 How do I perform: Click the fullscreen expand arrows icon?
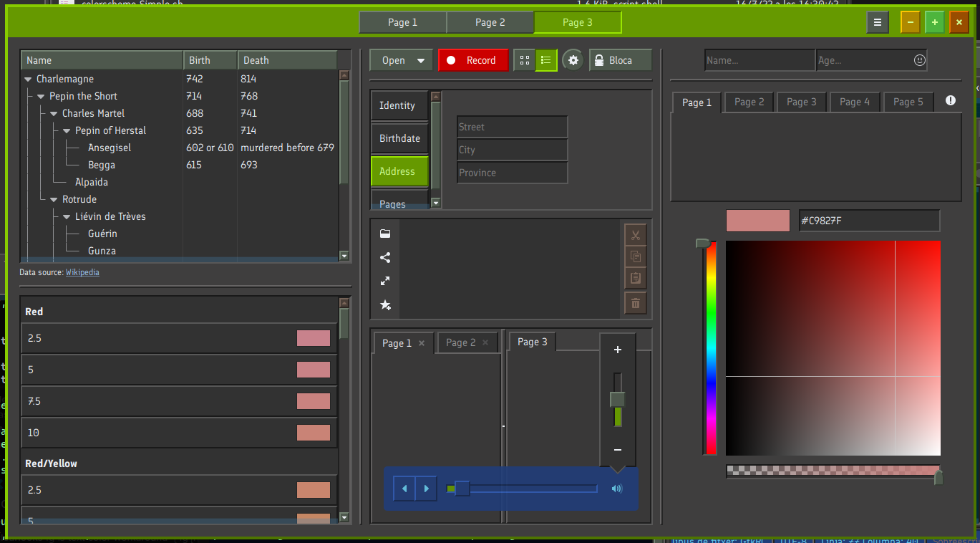tap(385, 282)
